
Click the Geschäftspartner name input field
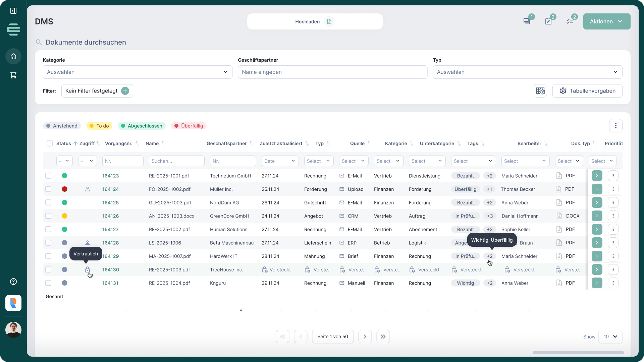(x=332, y=72)
